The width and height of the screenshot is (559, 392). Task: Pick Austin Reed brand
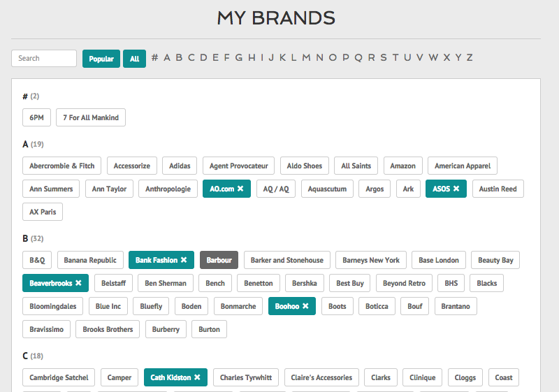point(498,189)
